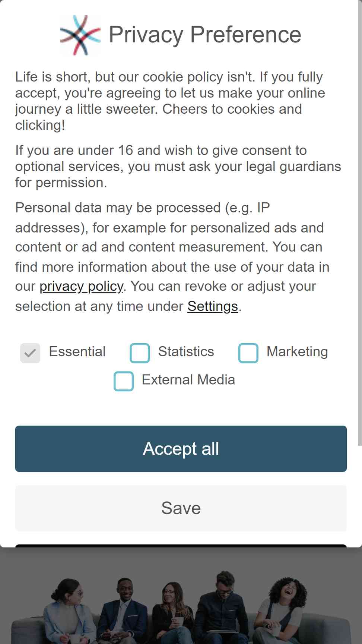Toggle the greyed Essential checkbox
Viewport: 362px width, 644px height.
coord(30,353)
